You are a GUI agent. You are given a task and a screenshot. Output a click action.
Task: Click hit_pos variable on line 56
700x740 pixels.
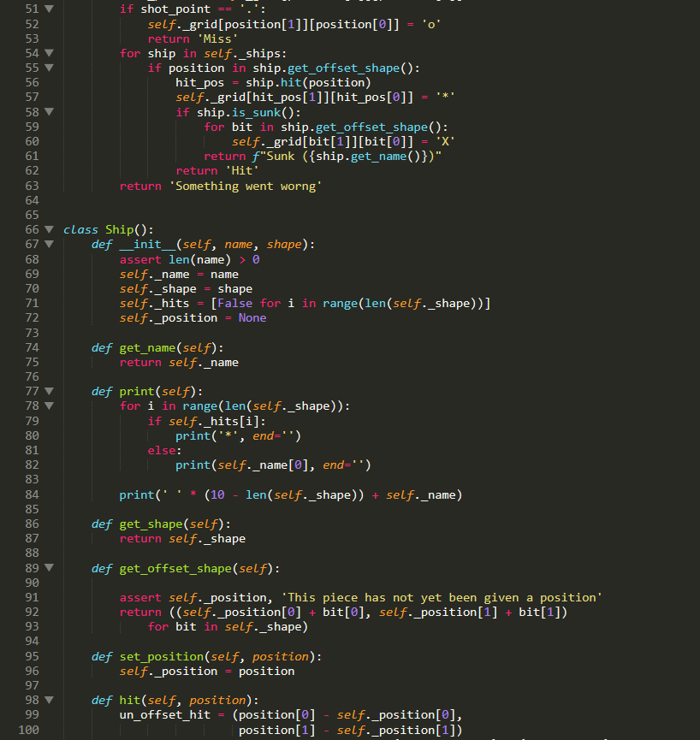click(200, 83)
